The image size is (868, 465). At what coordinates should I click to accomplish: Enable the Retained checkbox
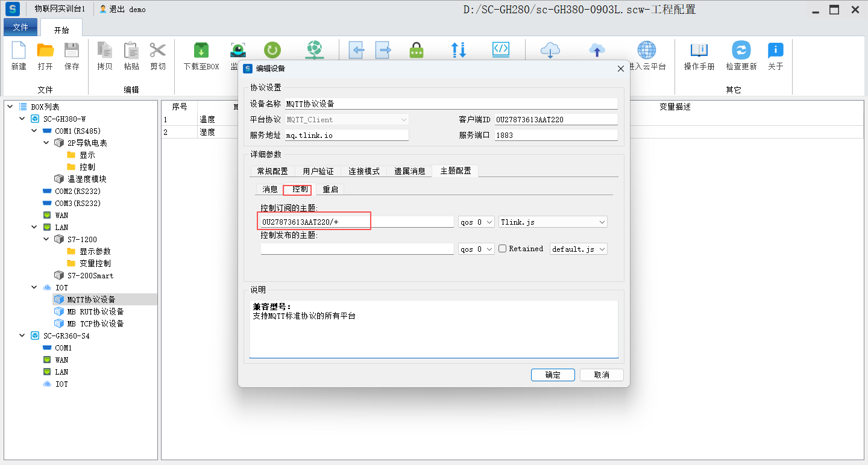[x=503, y=249]
